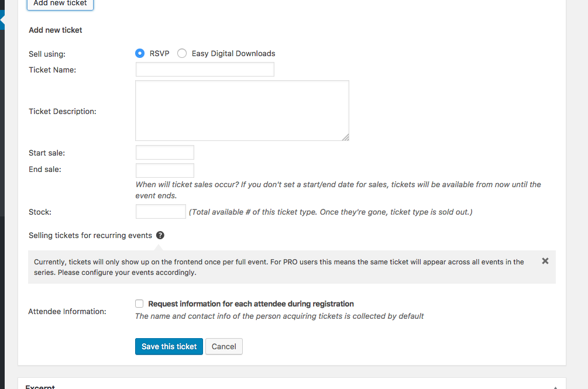Select the RSVP radio button

(x=140, y=53)
